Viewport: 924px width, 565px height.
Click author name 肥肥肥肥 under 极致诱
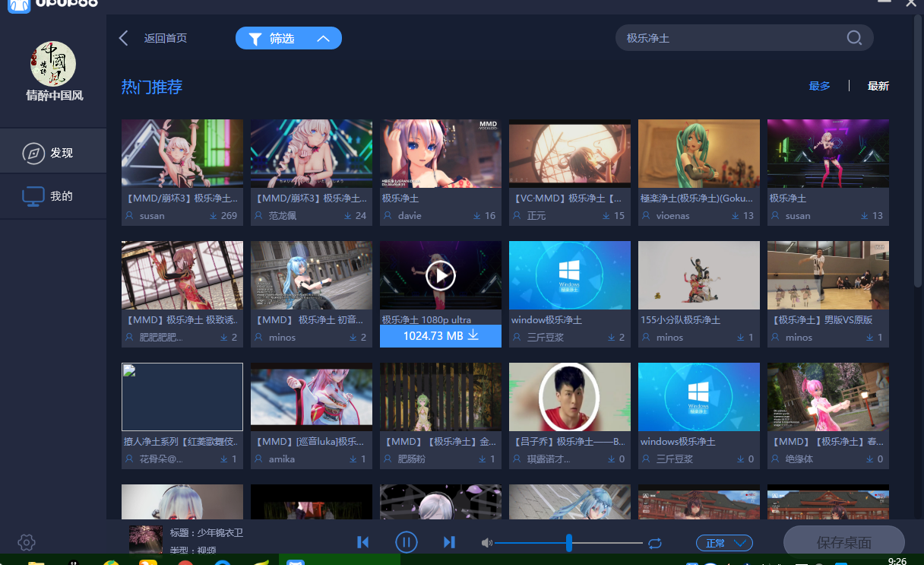162,338
